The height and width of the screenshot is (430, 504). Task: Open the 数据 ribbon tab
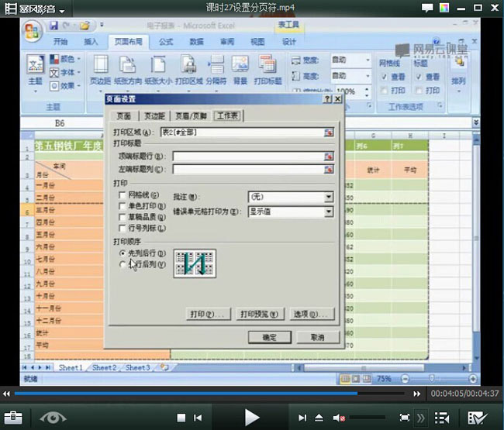point(196,41)
